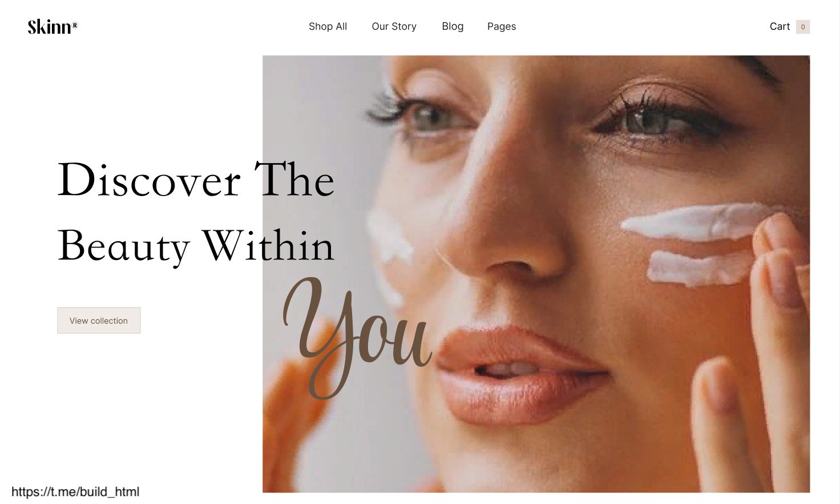Image resolution: width=840 pixels, height=504 pixels.
Task: Click the Skinn logo in the header
Action: tap(52, 26)
